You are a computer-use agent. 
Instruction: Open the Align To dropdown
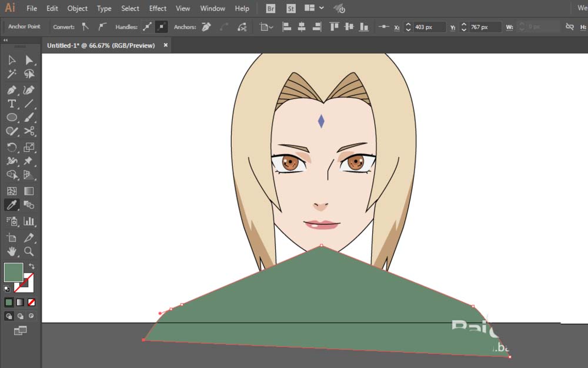[x=266, y=26]
